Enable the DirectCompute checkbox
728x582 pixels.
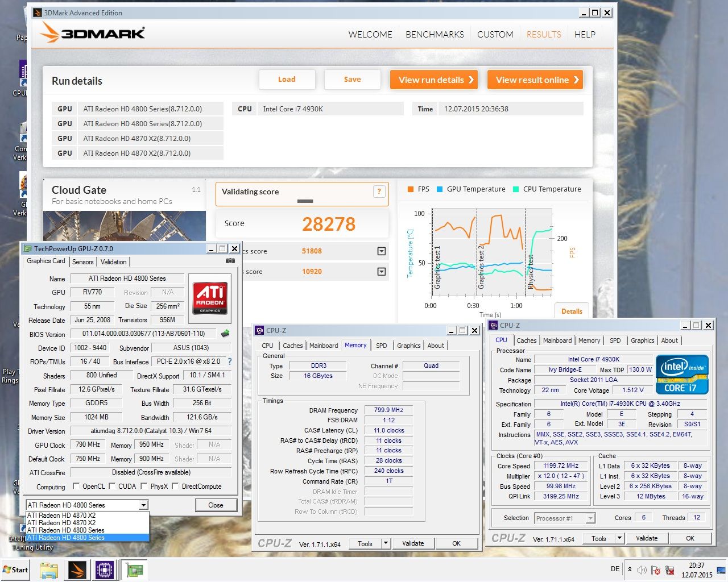pos(175,486)
